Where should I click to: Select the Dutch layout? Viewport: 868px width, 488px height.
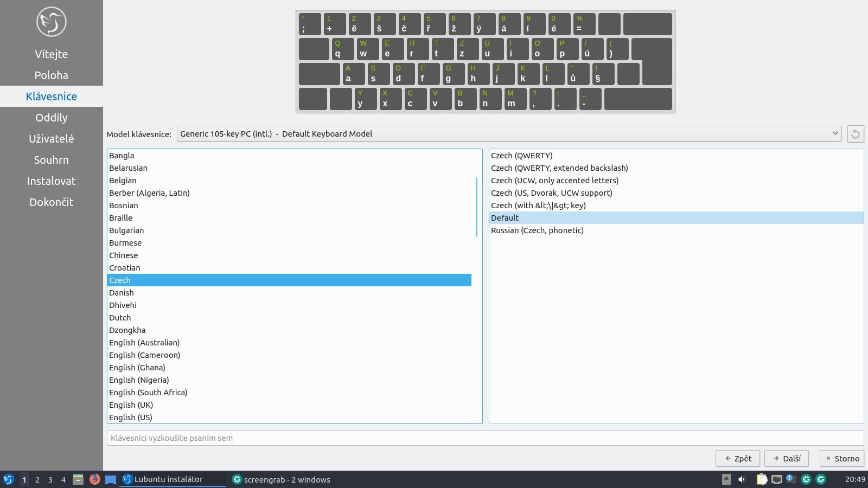(289, 318)
